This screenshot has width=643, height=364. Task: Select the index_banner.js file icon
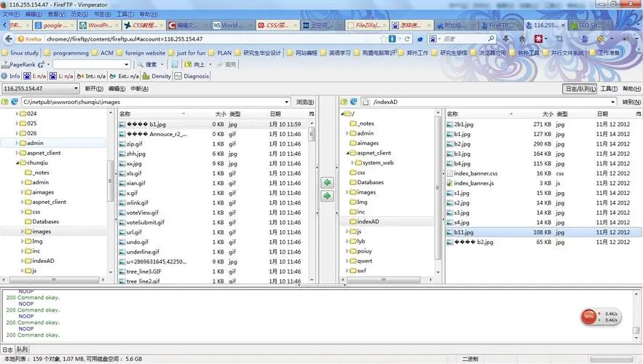pos(450,183)
